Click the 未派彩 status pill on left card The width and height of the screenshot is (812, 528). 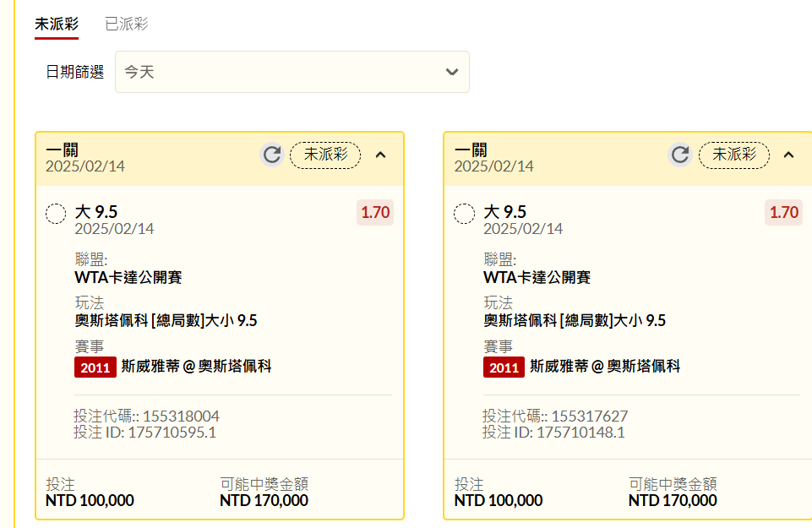[x=325, y=155]
